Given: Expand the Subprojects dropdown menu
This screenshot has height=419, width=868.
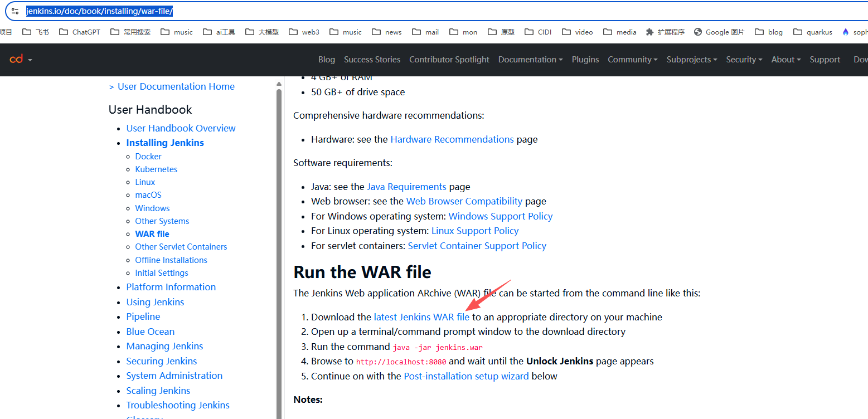Looking at the screenshot, I should pos(692,60).
